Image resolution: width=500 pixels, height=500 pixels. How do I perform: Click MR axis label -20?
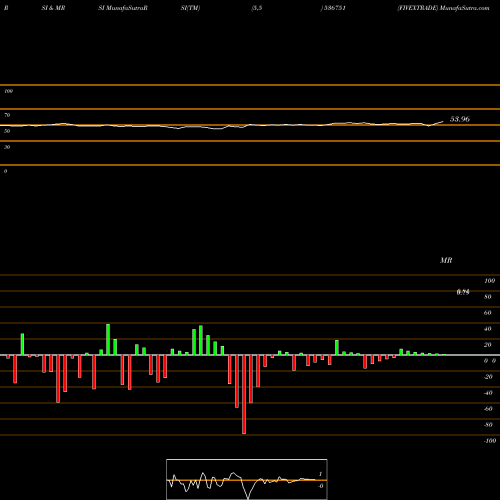click(x=488, y=377)
